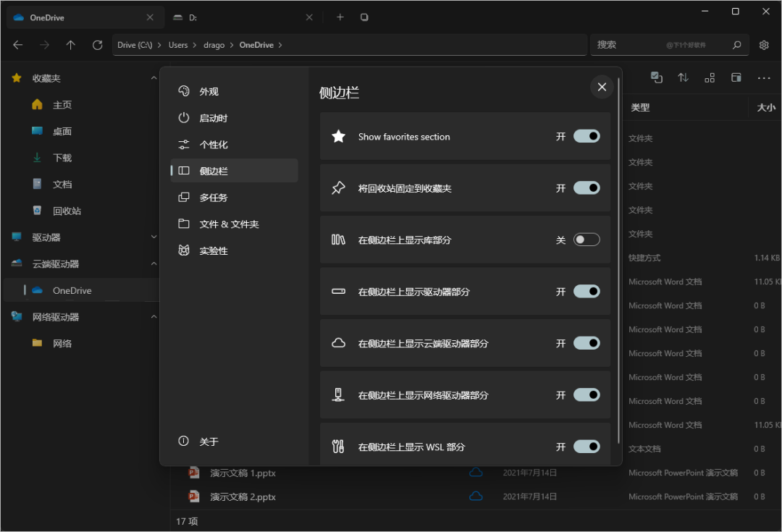The height and width of the screenshot is (532, 782).
Task: Turn off 在侧边栏上显示云端驱动器部分 toggle
Action: point(586,343)
